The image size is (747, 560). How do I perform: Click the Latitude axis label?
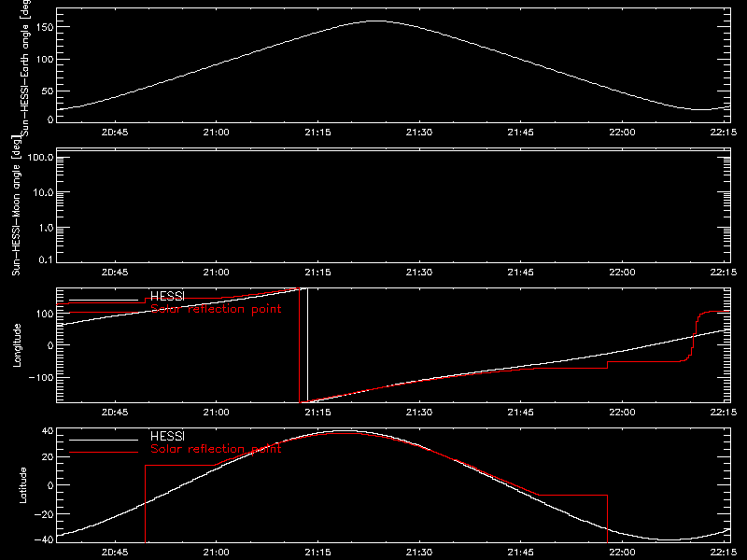coord(22,484)
